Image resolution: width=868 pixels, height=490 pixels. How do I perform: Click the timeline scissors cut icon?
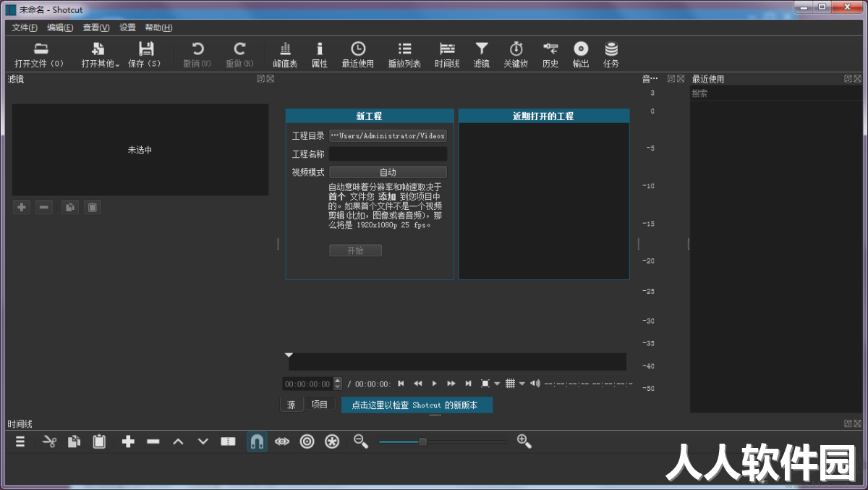point(49,442)
